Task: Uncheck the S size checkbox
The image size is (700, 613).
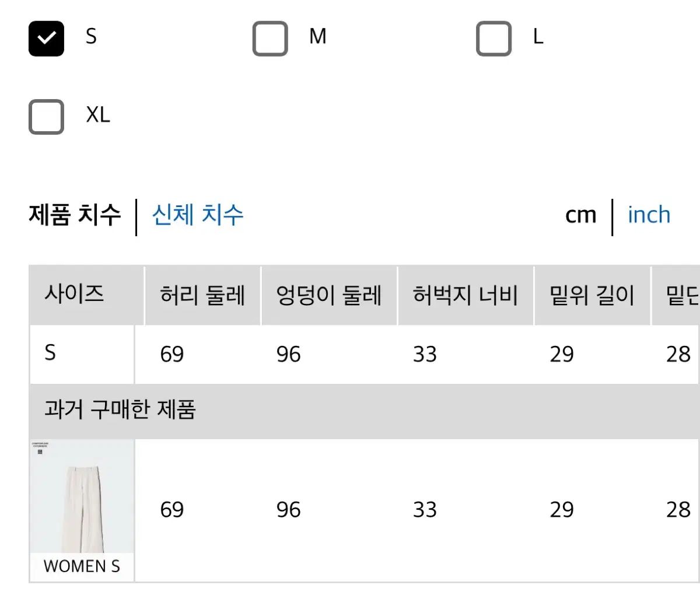Action: (46, 38)
